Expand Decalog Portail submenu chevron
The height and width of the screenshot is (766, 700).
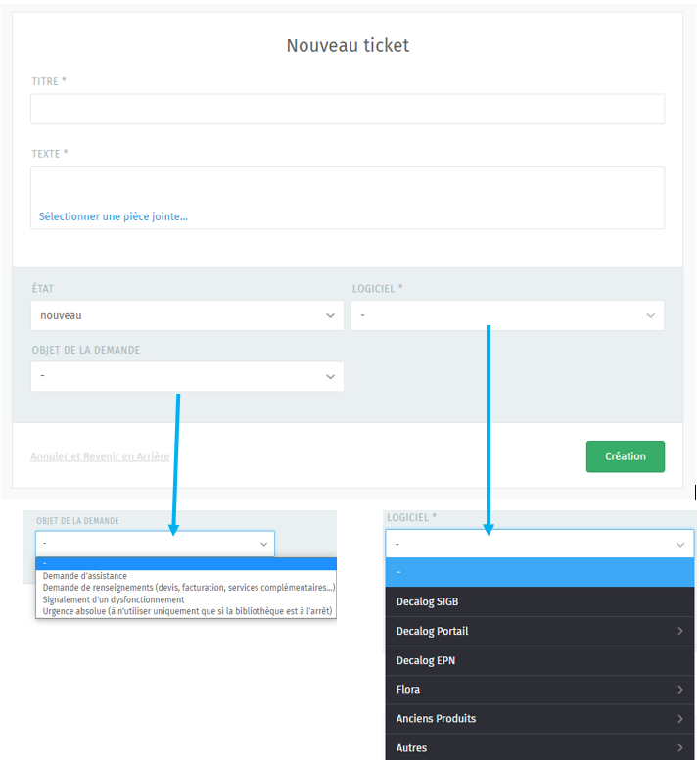680,631
